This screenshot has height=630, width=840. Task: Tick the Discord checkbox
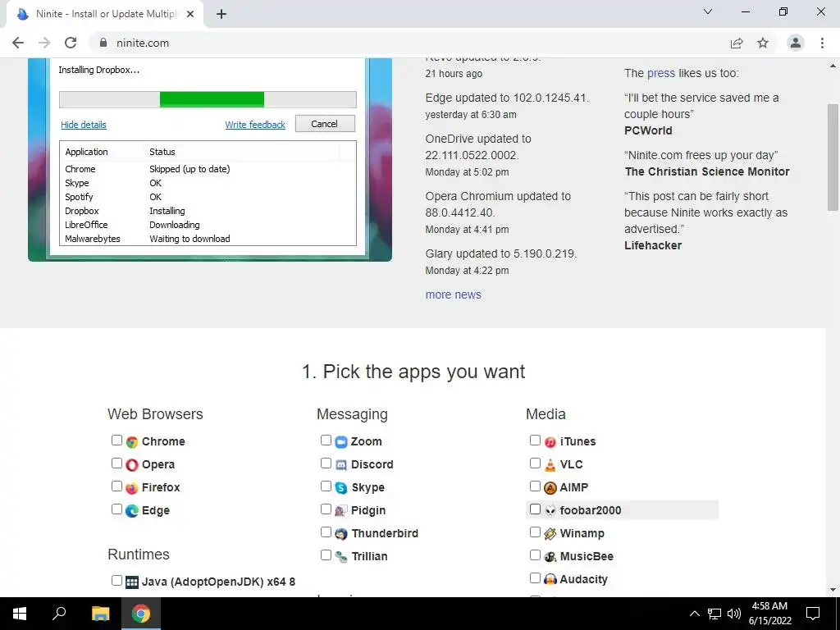[x=326, y=463]
